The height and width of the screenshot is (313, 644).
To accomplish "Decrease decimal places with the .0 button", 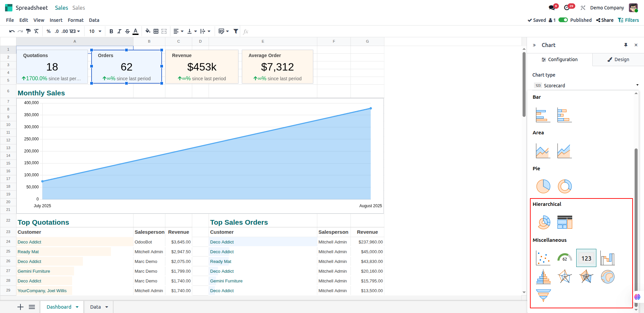I will pos(57,31).
